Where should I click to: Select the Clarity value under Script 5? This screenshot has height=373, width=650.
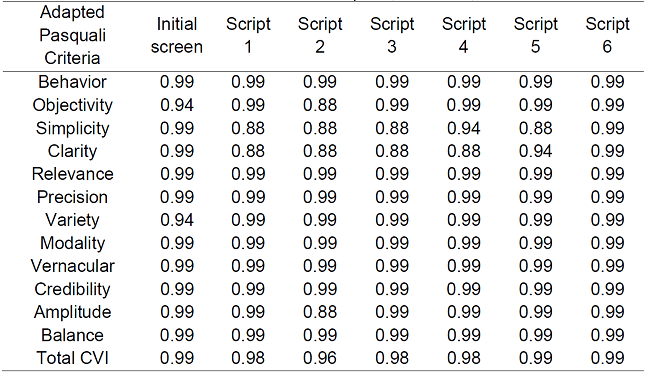click(x=535, y=151)
